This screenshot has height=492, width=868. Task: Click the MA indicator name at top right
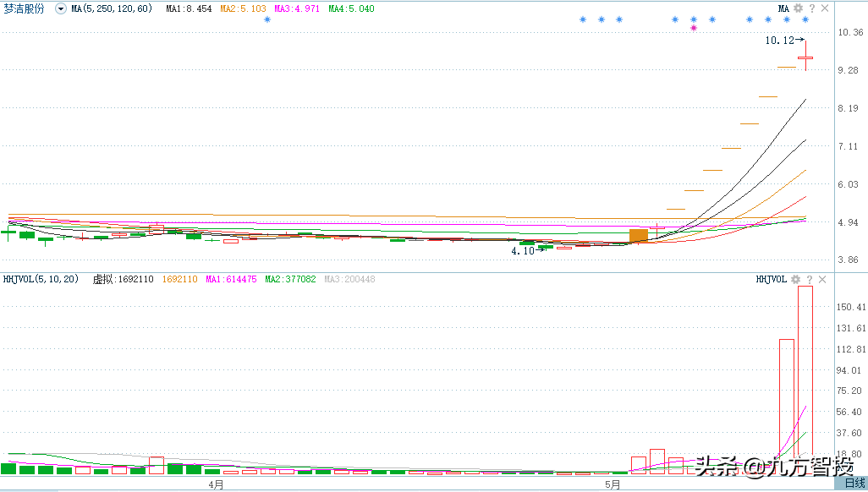pyautogui.click(x=783, y=8)
